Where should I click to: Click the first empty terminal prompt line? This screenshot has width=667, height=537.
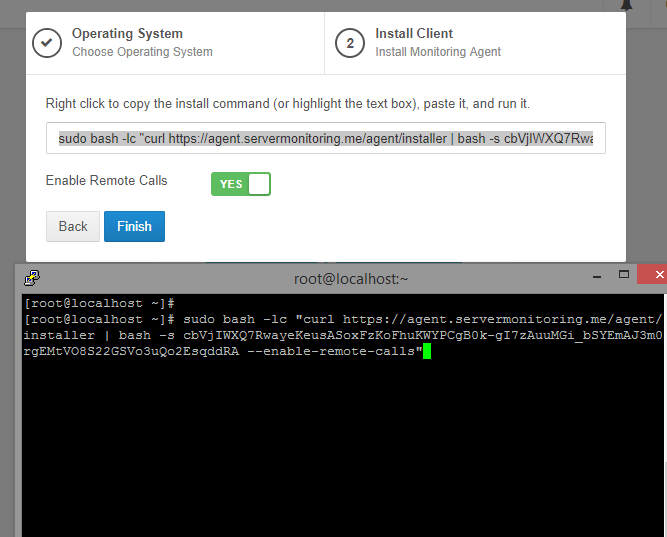pyautogui.click(x=99, y=303)
